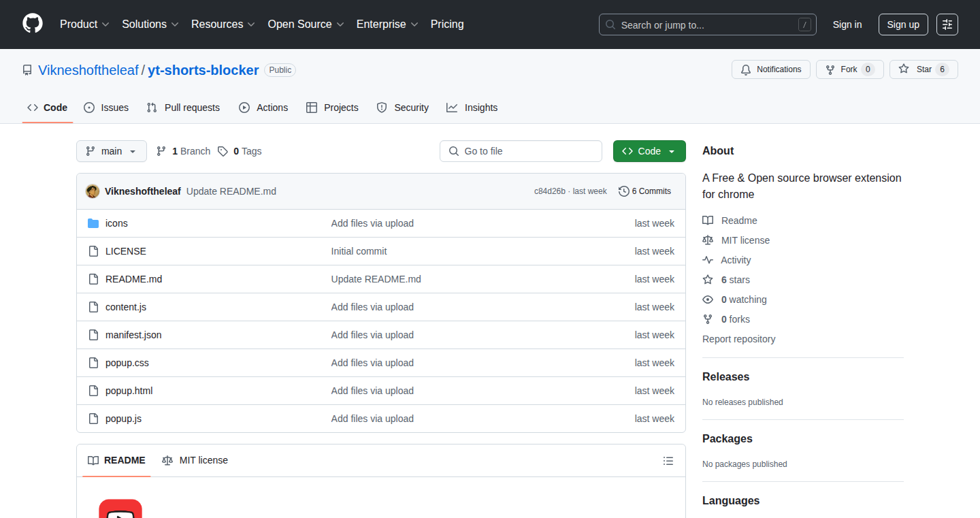Open the GitHub home logo

click(33, 24)
